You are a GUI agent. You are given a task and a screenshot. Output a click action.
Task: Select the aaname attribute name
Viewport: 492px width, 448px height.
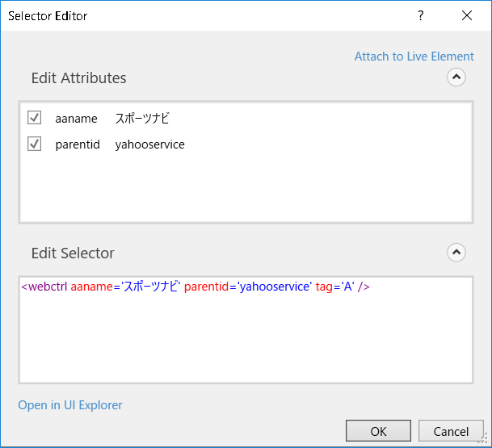pyautogui.click(x=76, y=119)
